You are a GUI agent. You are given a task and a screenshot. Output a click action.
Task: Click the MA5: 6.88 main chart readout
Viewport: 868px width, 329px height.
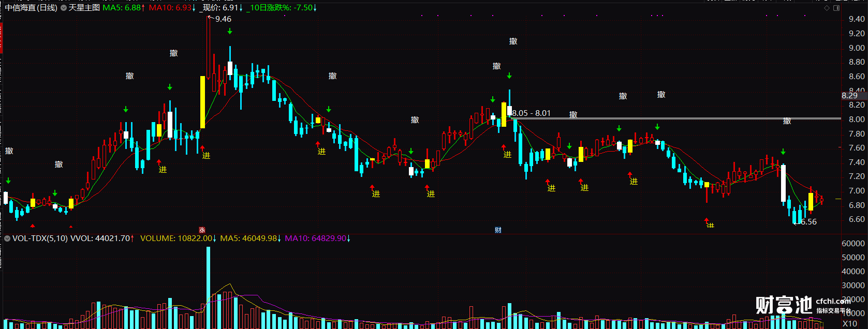pyautogui.click(x=124, y=8)
